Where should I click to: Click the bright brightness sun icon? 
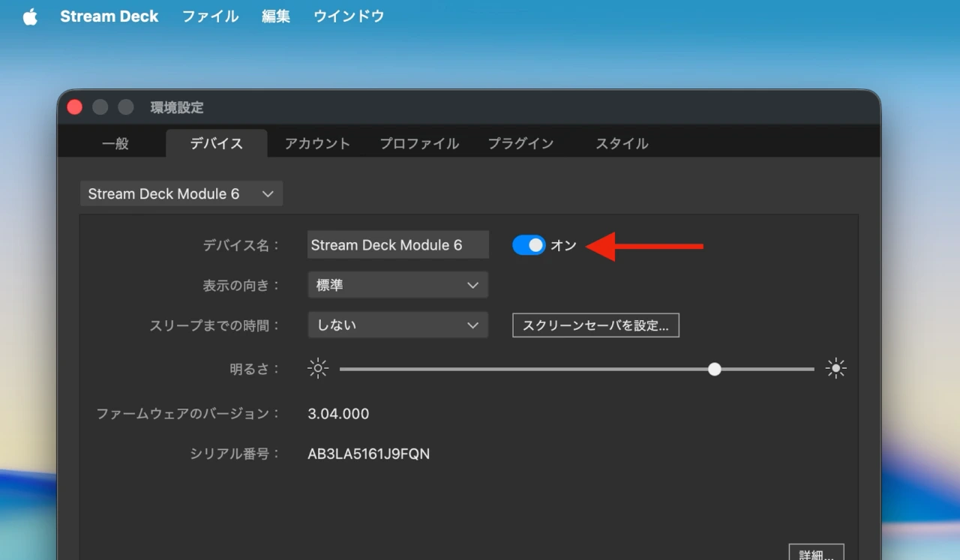point(835,368)
